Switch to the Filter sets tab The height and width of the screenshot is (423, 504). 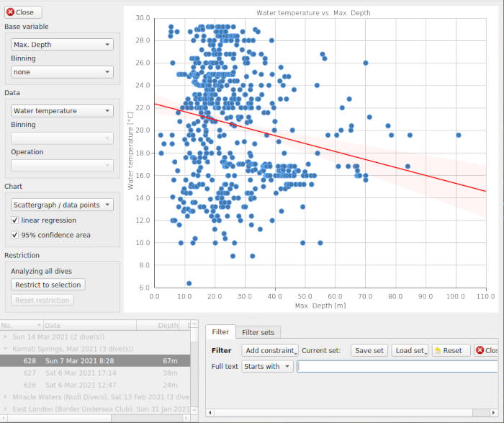(x=258, y=332)
